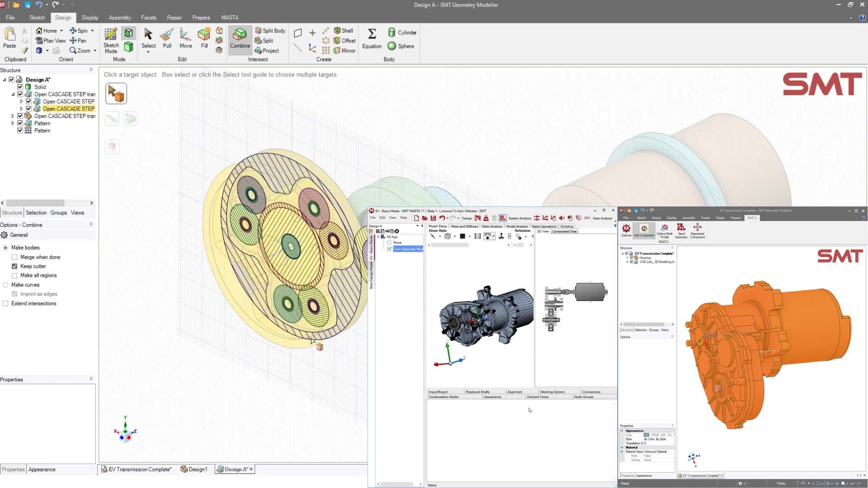Enable Sketch Mode
The height and width of the screenshot is (488, 868).
(x=110, y=41)
